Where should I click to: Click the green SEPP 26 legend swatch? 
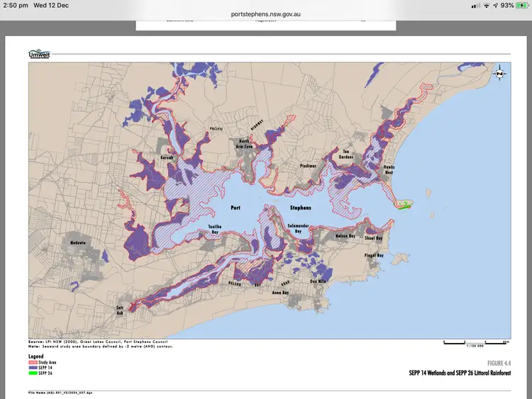click(33, 373)
